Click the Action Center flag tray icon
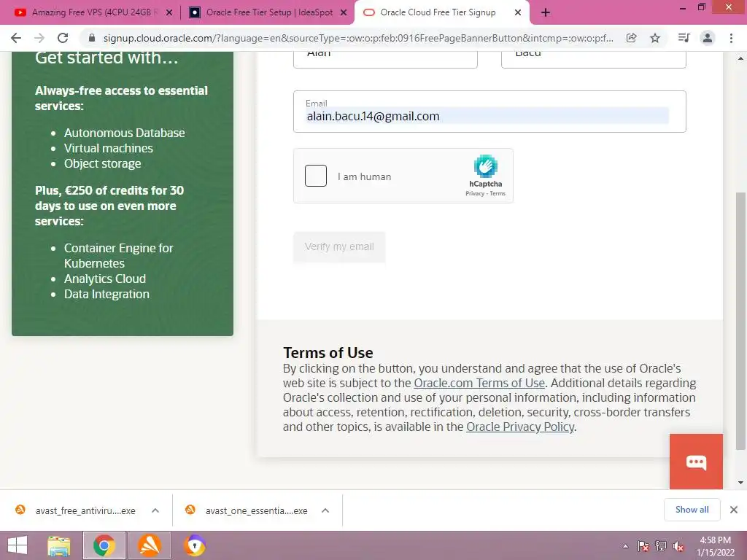Screen dimensions: 747x560 [x=643, y=546]
